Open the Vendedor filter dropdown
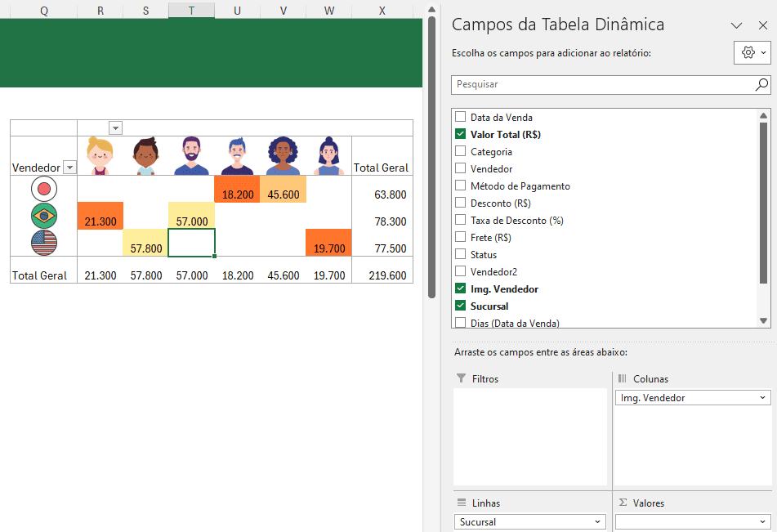 click(70, 167)
